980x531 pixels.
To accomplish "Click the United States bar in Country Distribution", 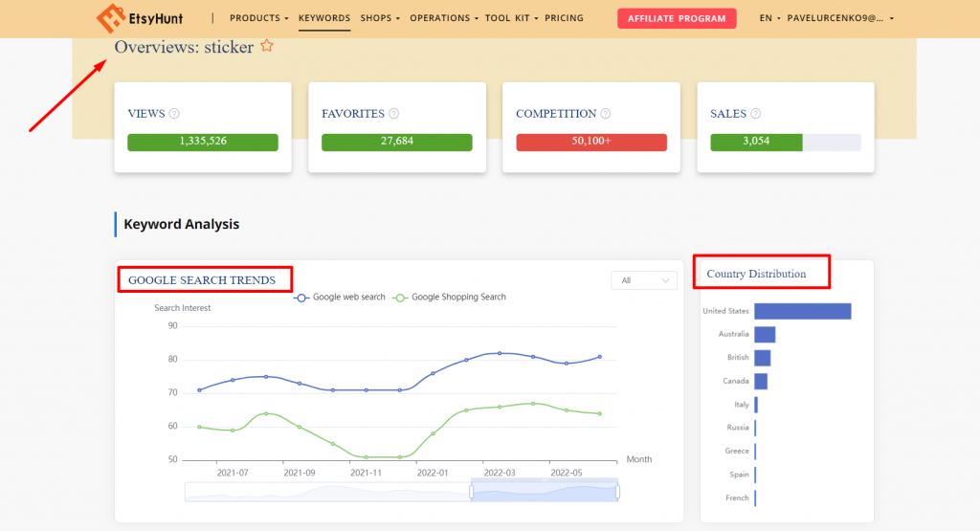I will point(802,311).
